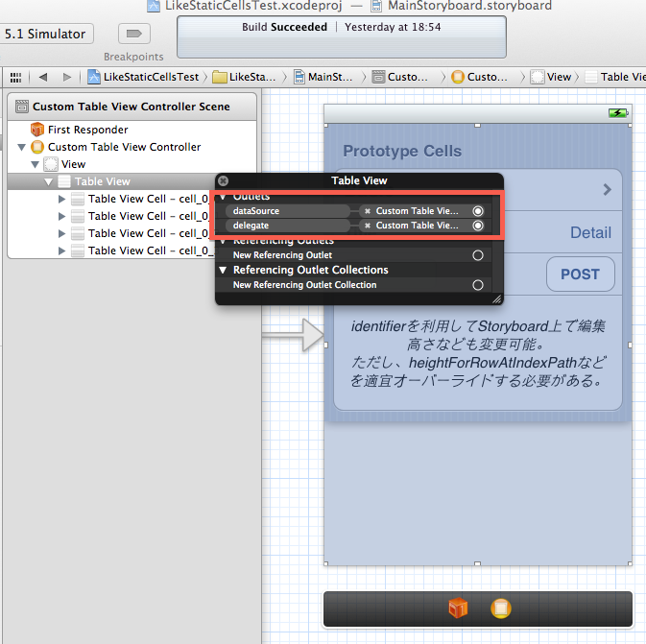Click the filled dataSource connection circle
The height and width of the screenshot is (644, 646).
click(478, 211)
